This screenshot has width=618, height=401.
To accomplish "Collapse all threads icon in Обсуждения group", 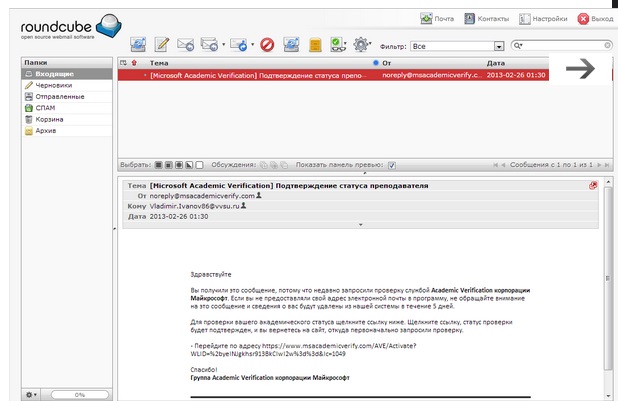I will (x=284, y=165).
